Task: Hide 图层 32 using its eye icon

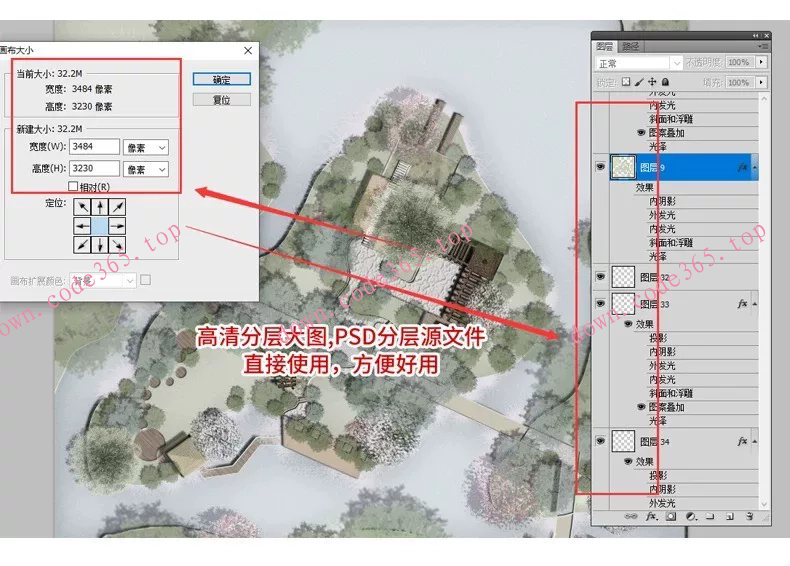Action: point(600,277)
